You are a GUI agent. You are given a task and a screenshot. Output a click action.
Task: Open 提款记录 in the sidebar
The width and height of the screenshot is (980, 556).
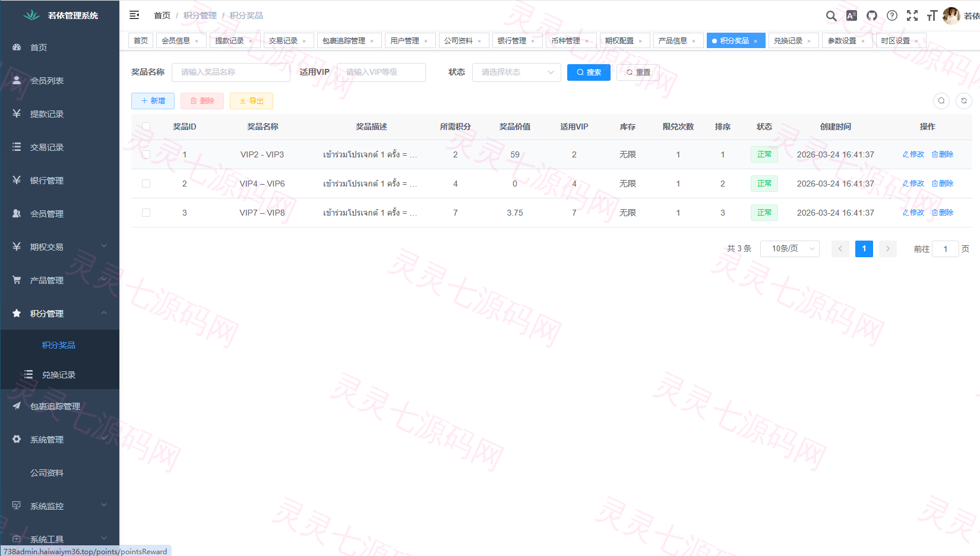coord(59,114)
